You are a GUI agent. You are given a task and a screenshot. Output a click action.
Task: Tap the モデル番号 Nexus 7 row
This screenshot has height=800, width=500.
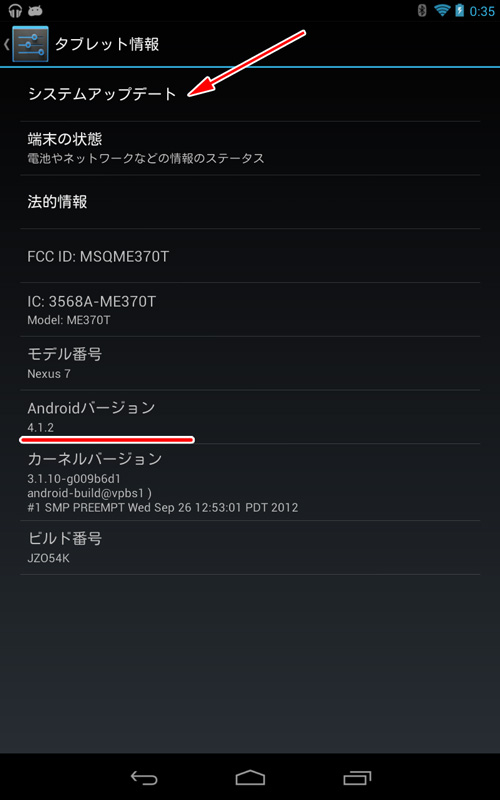[250, 363]
